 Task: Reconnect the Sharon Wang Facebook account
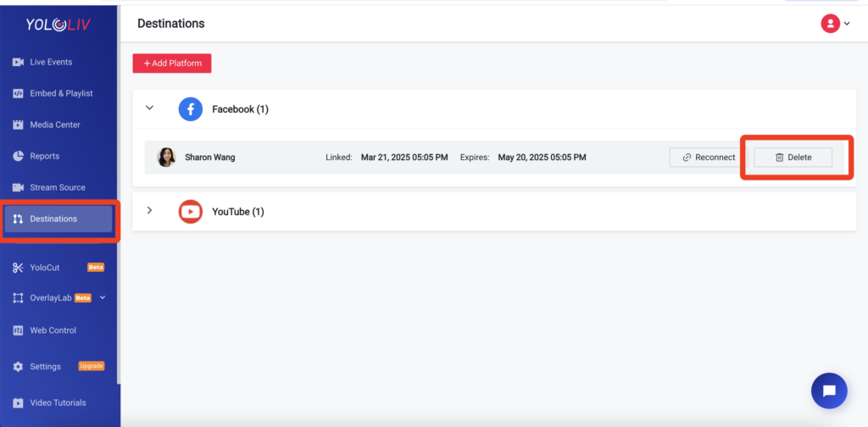pyautogui.click(x=708, y=158)
